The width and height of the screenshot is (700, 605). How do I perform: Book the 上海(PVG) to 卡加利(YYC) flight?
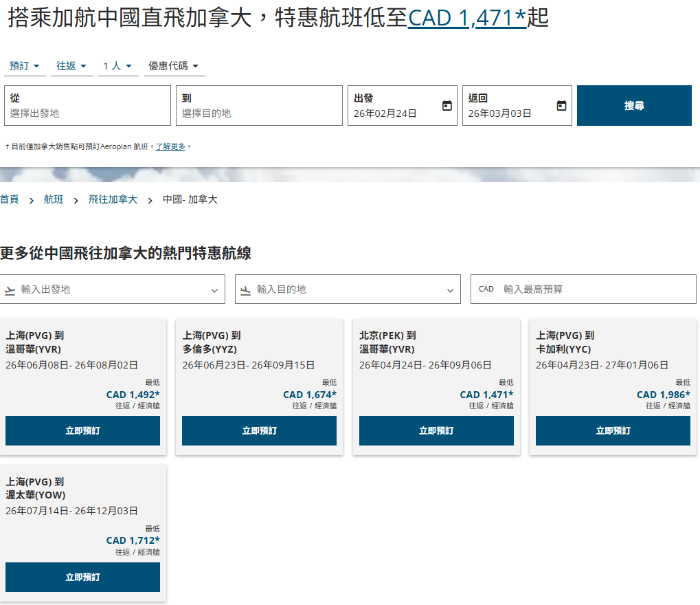613,431
